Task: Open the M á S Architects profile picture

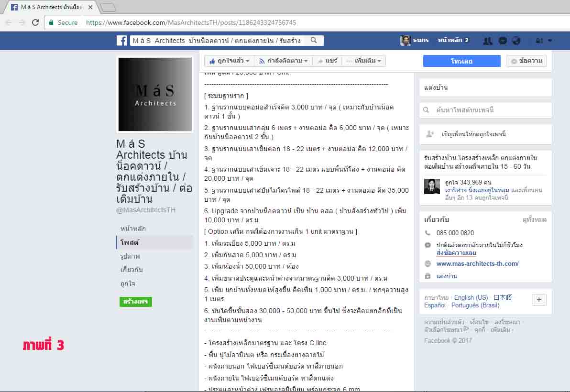Action: [x=155, y=95]
